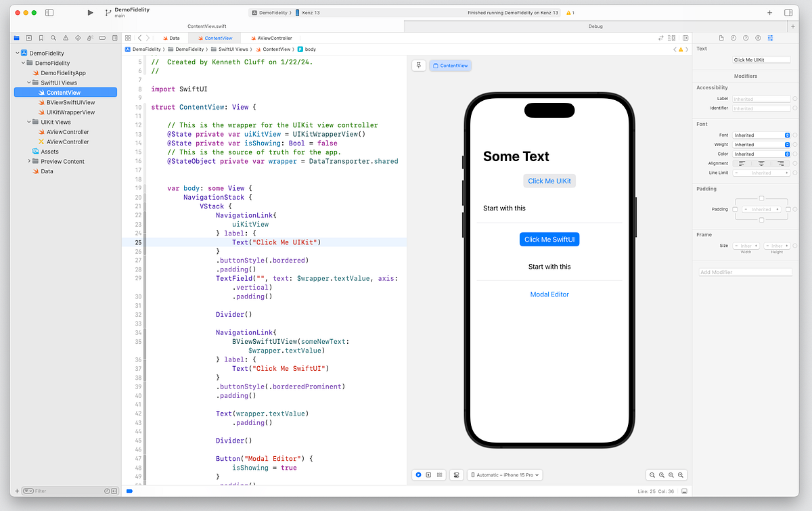Screen dimensions: 812x511
Task: Check the top padding edge checkbox
Action: point(761,198)
